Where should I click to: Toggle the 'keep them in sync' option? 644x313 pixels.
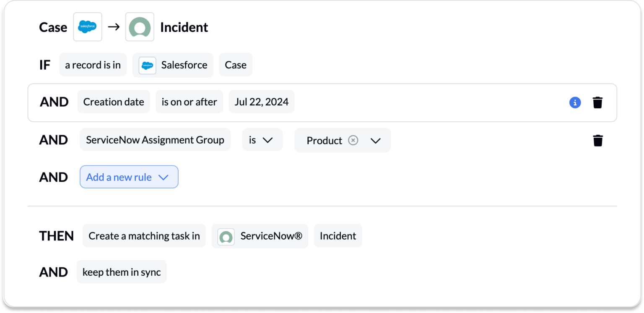point(121,272)
